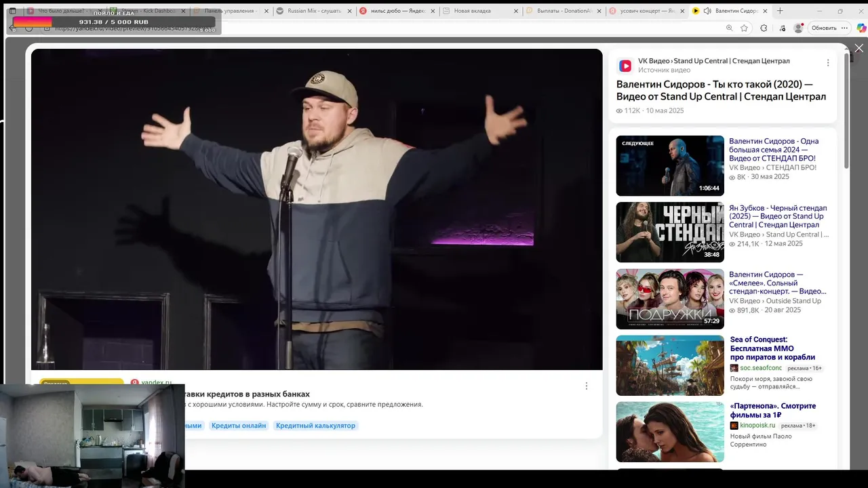Image resolution: width=868 pixels, height=488 pixels.
Task: Open the Партенопа film ad thumbnail
Action: (x=670, y=432)
